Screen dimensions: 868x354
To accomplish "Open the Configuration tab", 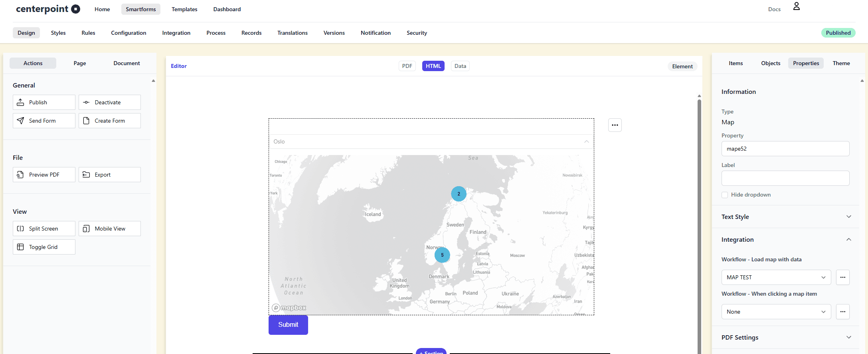I will click(x=129, y=33).
